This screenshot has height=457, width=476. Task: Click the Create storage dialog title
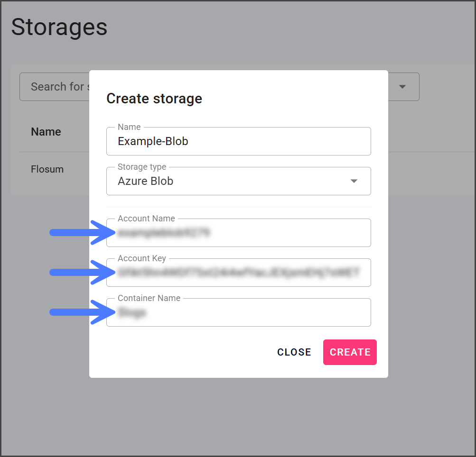(154, 99)
